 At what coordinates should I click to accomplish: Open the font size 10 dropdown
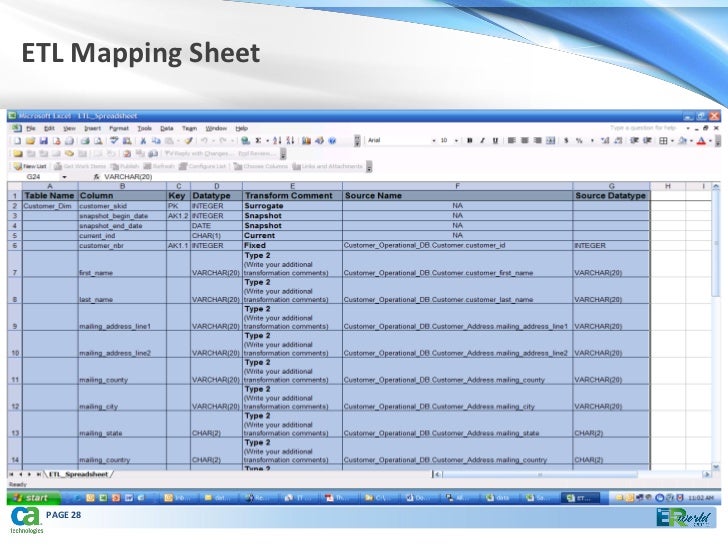point(456,141)
